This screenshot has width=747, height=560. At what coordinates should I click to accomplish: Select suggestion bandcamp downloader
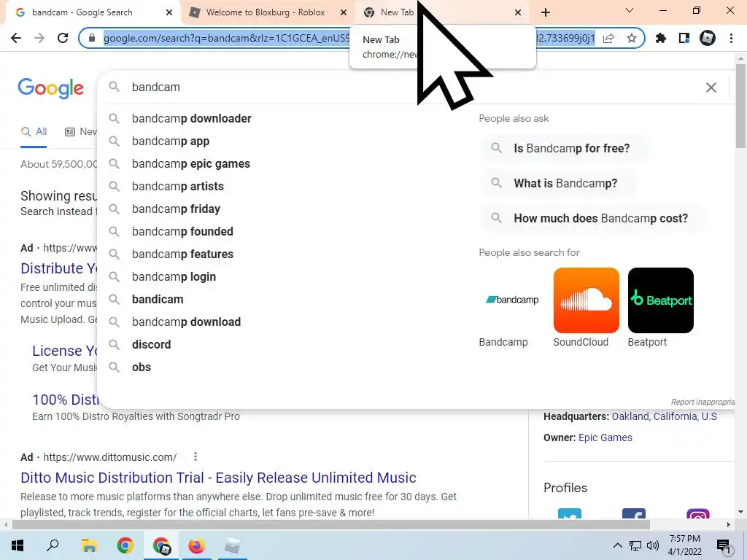[192, 118]
